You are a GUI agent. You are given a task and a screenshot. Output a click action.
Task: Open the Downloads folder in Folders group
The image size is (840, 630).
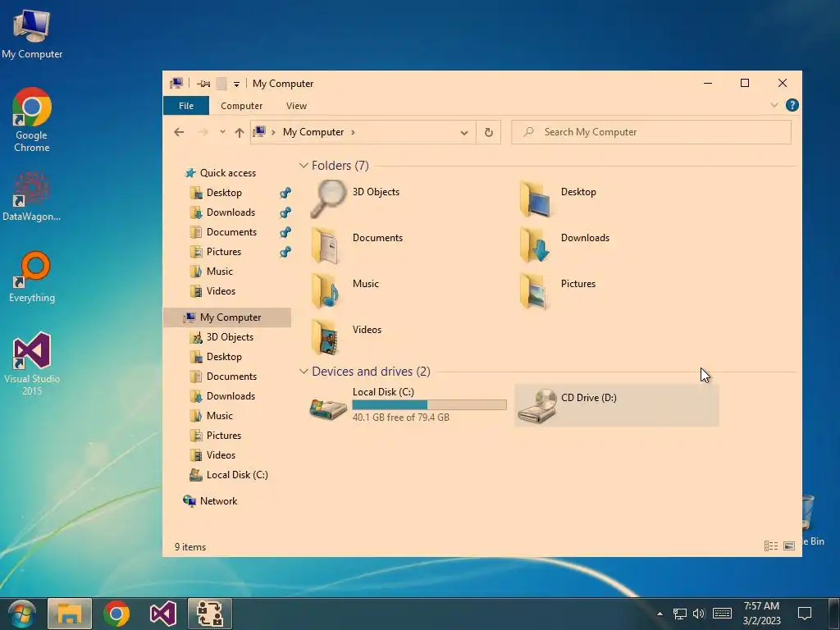click(564, 244)
